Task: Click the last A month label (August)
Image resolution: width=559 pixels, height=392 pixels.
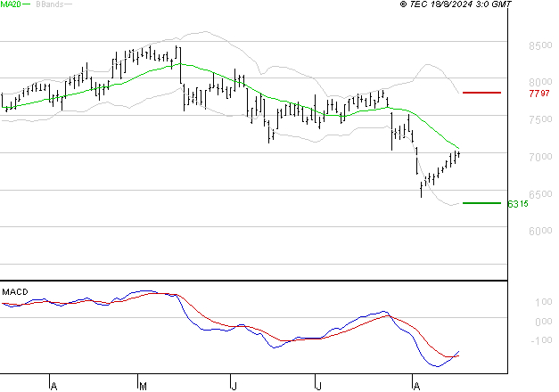Action: 416,387
